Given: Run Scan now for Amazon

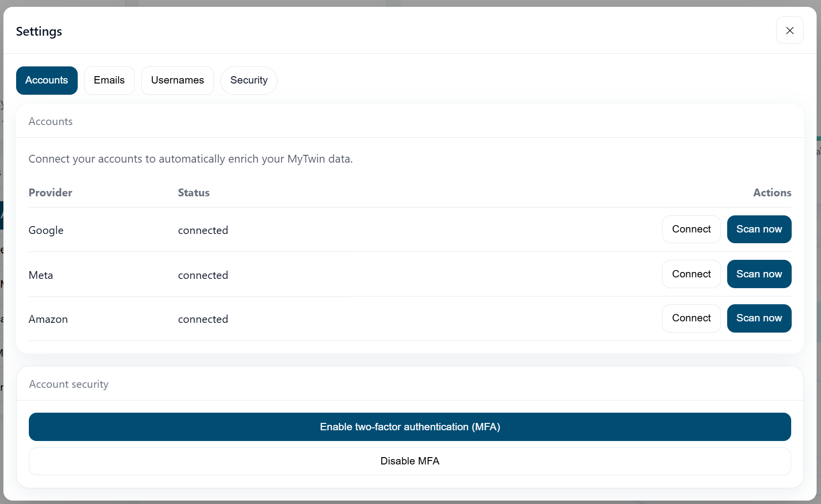Looking at the screenshot, I should click(x=759, y=318).
